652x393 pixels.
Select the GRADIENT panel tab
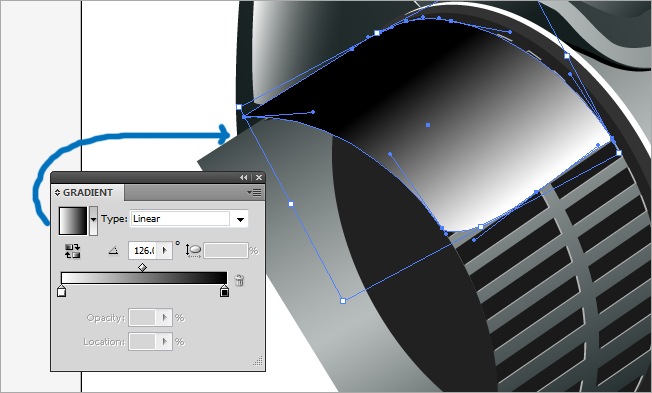coord(88,193)
